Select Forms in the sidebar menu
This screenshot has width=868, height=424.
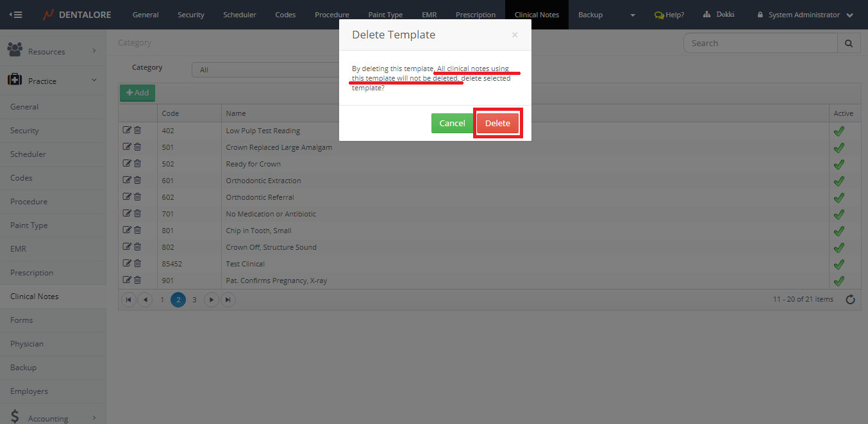(x=22, y=320)
